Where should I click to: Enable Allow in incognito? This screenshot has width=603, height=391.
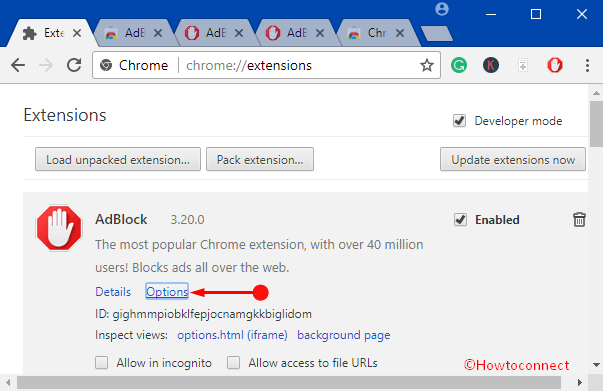(x=102, y=363)
